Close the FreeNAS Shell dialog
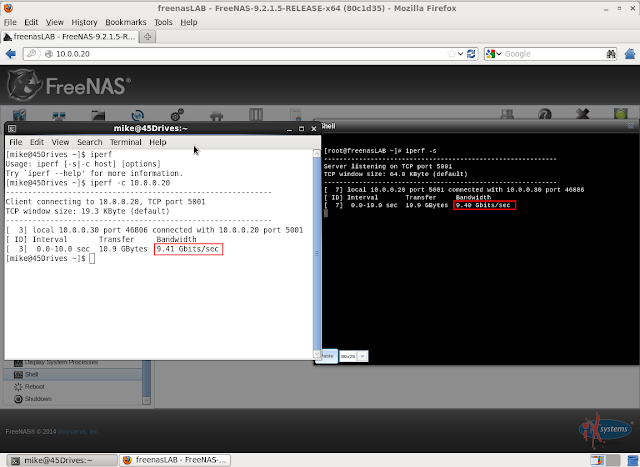 click(x=631, y=126)
